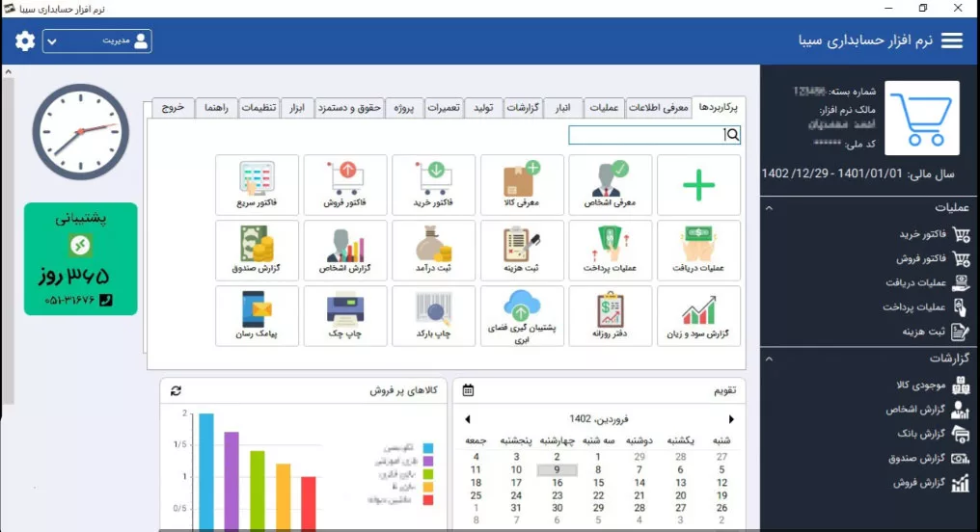Open فاکتور خرید tile in shortcuts grid
980x532 pixels.
coord(433,185)
